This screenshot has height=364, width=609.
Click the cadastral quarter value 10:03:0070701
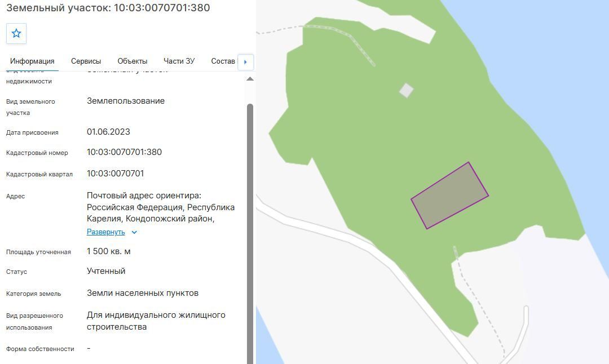[116, 174]
